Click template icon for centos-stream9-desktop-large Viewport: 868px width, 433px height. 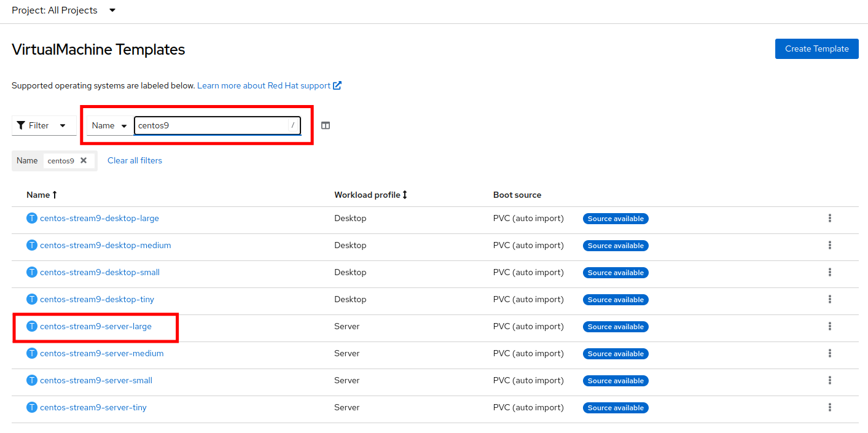[32, 218]
